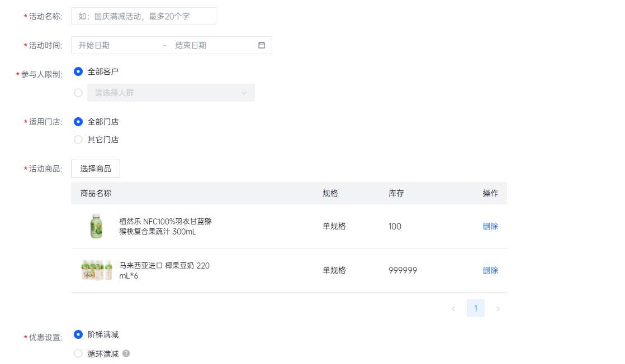Delete the 椰果豆奶 product row
The width and height of the screenshot is (625, 364).
pyautogui.click(x=490, y=270)
